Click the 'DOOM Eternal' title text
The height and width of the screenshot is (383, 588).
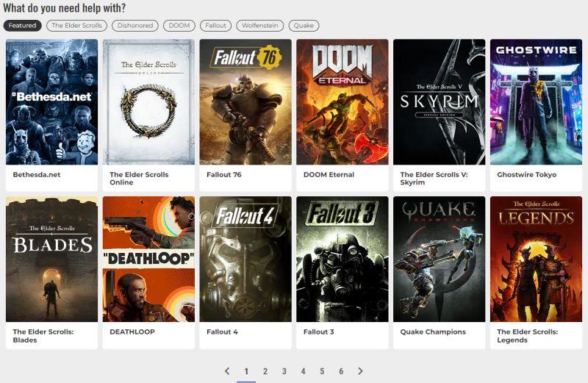(329, 174)
